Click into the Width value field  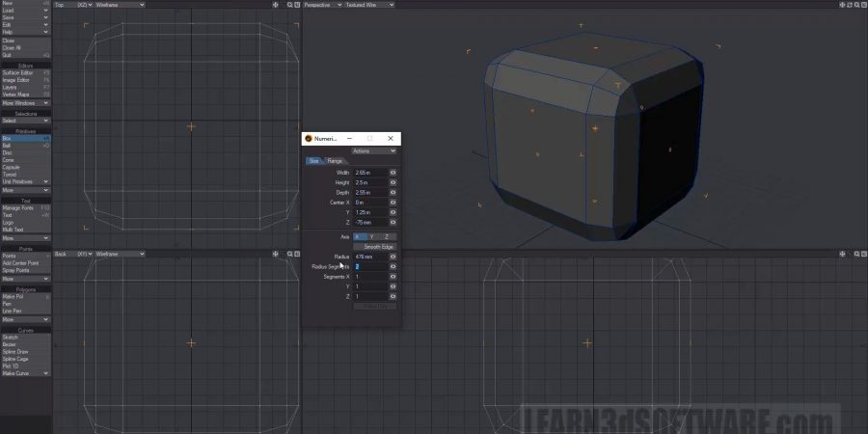(x=370, y=172)
